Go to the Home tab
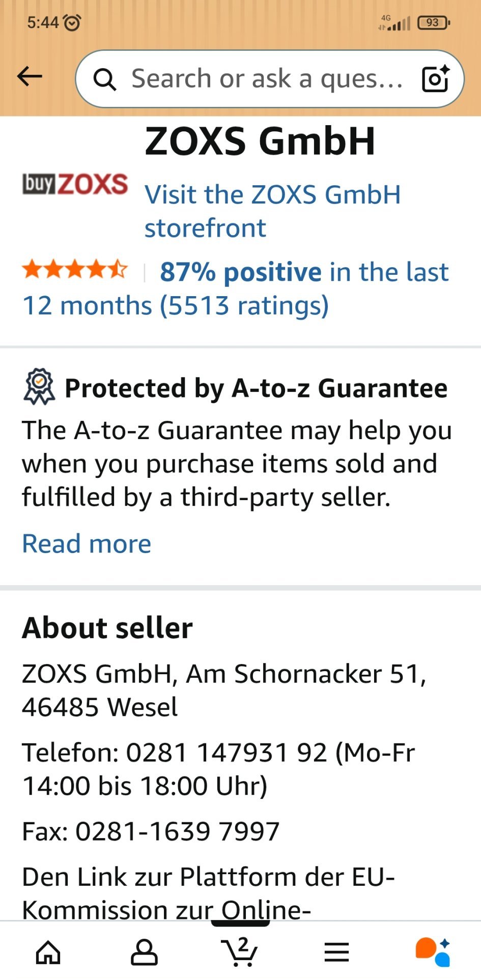This screenshot has width=481, height=980. (48, 952)
